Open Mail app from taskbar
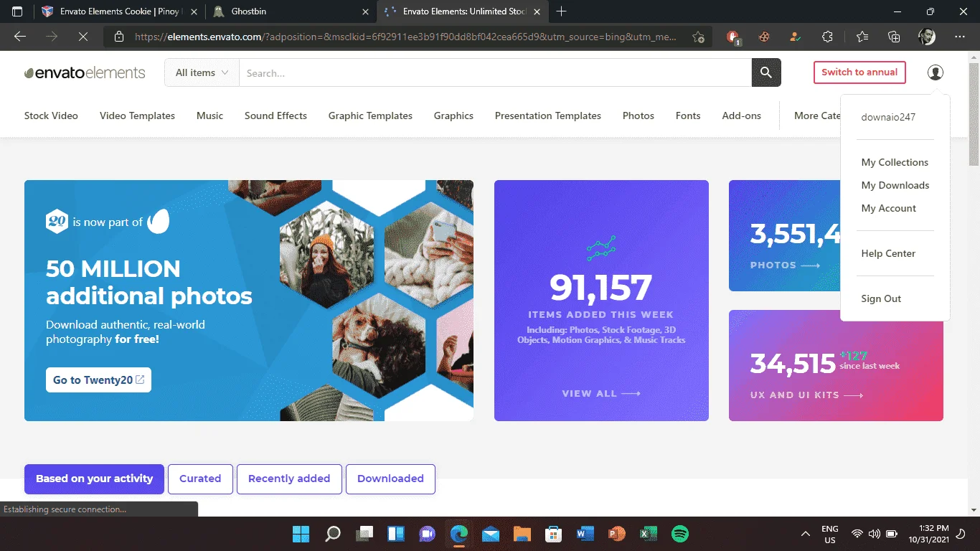Screen dimensions: 980x551 (491, 534)
